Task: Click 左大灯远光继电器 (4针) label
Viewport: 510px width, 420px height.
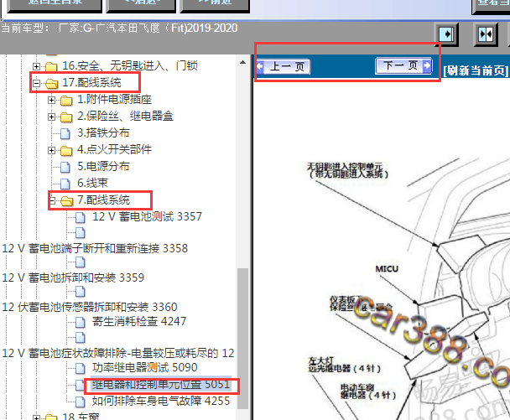Action: pos(345,365)
